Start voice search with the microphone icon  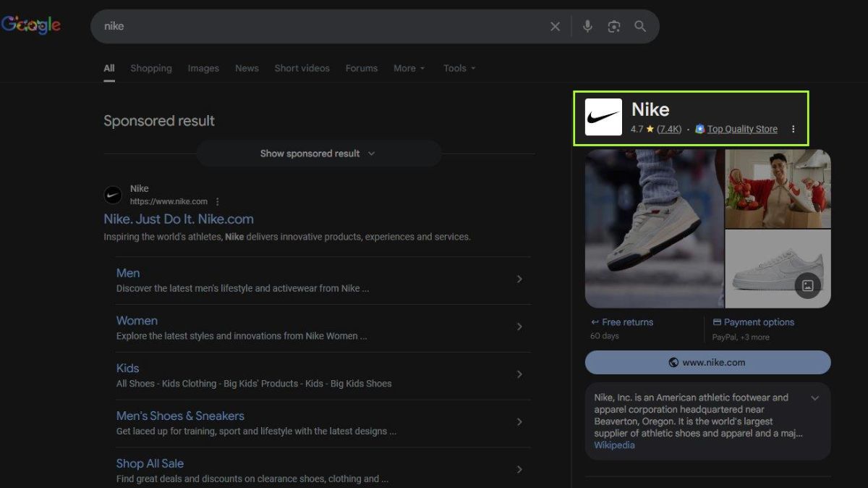(587, 26)
